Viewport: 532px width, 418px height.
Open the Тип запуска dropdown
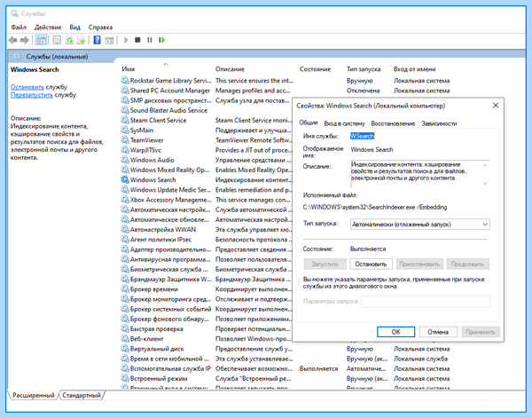[420, 225]
